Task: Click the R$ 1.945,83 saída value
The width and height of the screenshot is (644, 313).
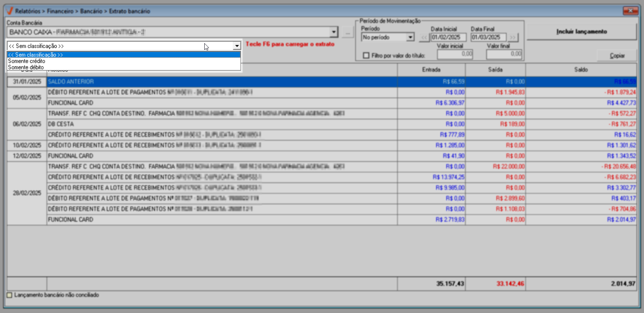Action: 510,93
